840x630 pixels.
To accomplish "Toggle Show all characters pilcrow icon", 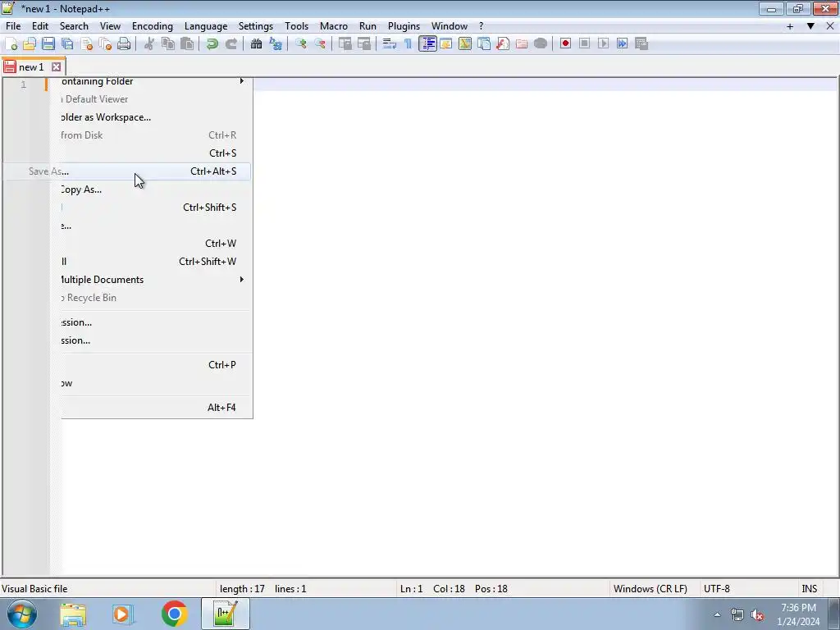I will pyautogui.click(x=409, y=44).
